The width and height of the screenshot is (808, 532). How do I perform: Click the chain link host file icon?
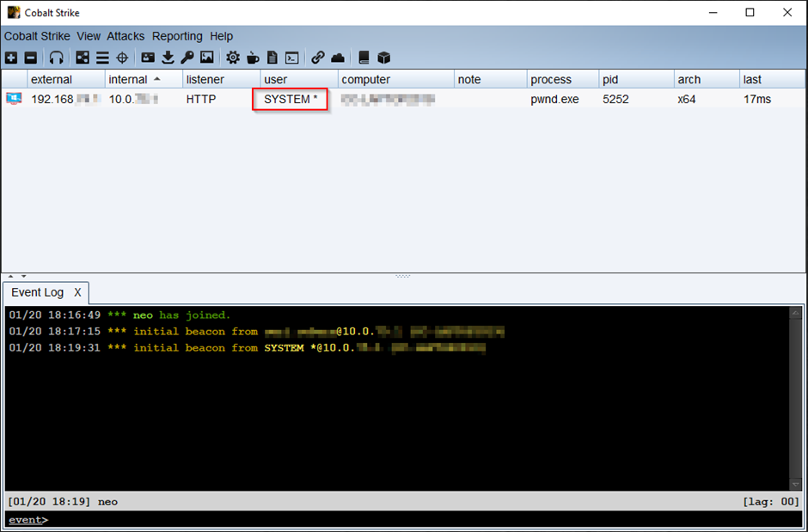tap(318, 58)
